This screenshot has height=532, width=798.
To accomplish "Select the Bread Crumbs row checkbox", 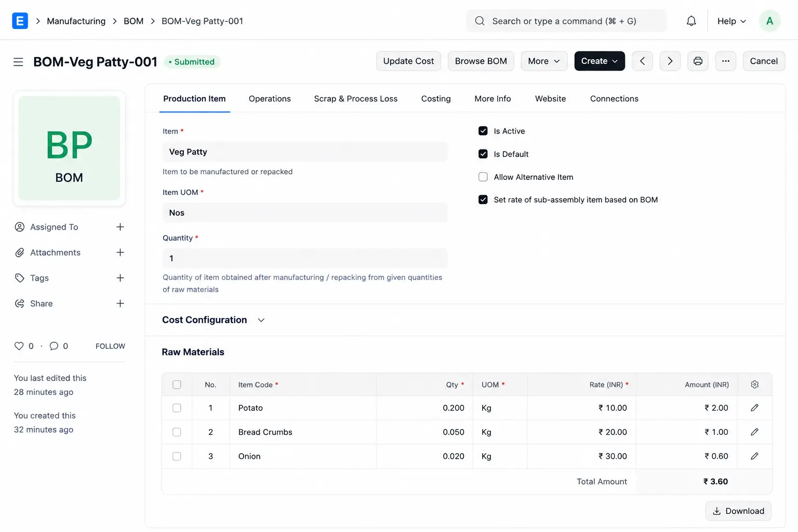I will pyautogui.click(x=177, y=432).
